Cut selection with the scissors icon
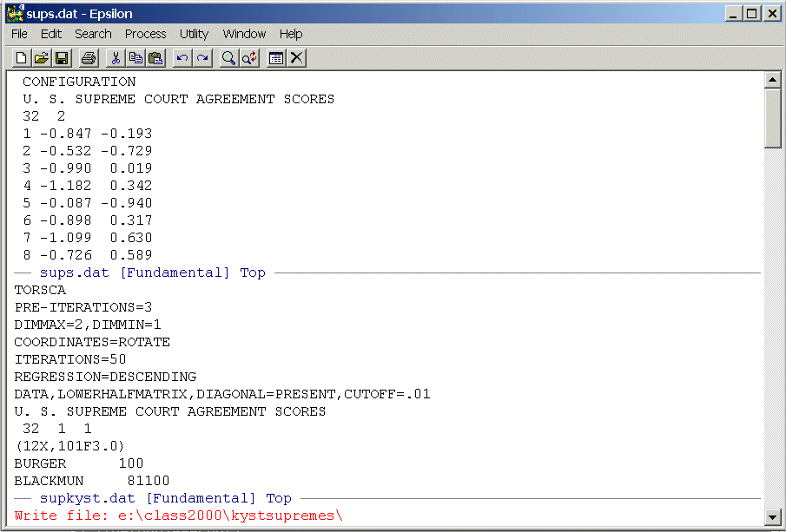 tap(115, 58)
